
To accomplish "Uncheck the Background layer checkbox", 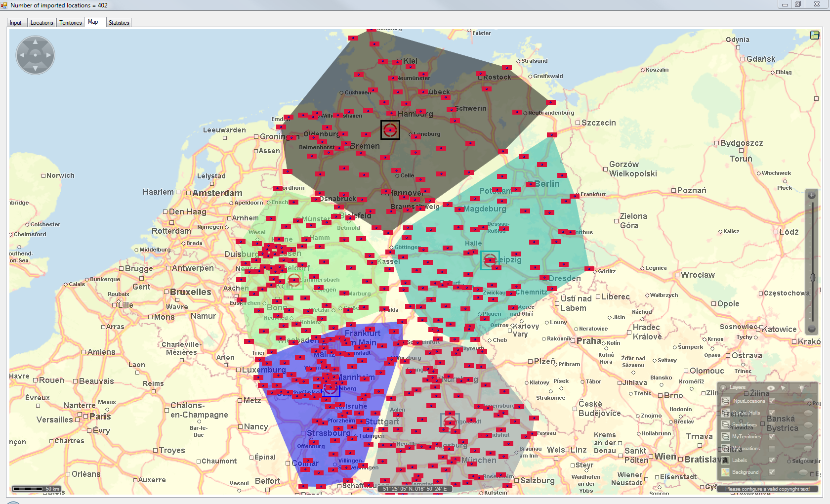I will [x=772, y=472].
